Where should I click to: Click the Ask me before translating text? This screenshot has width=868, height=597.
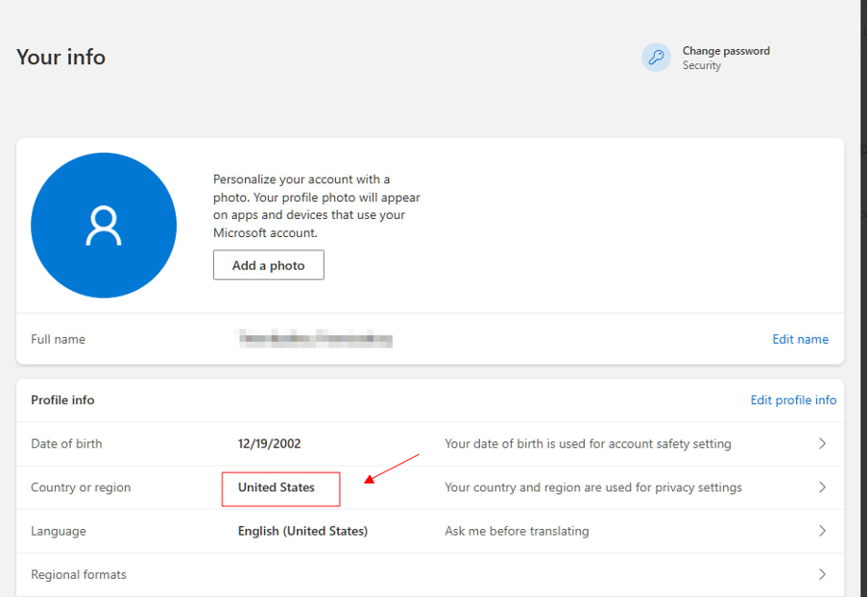pos(517,531)
